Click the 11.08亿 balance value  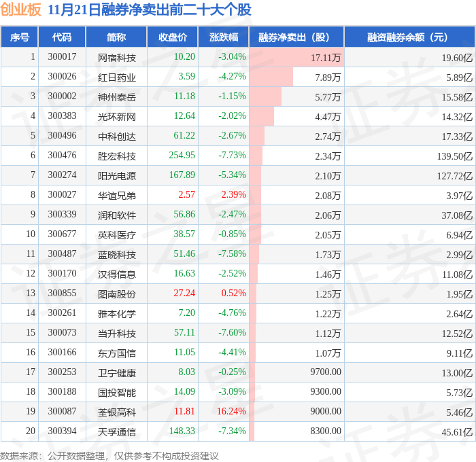tap(457, 274)
